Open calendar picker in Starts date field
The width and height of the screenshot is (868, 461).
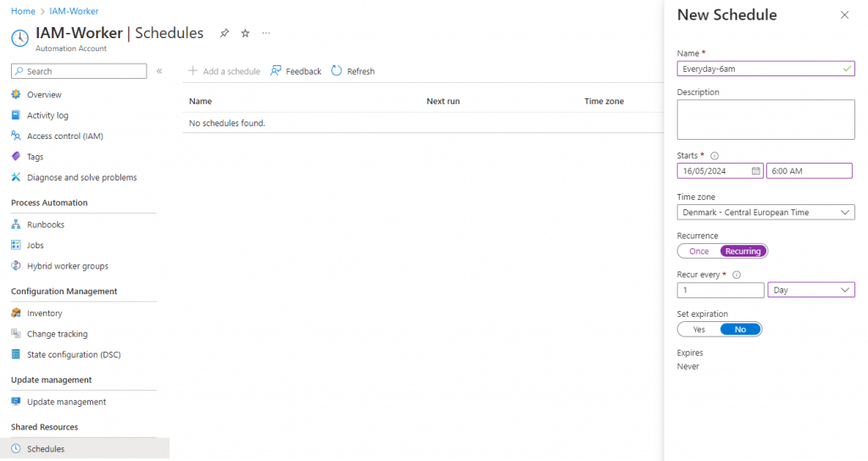click(x=755, y=171)
